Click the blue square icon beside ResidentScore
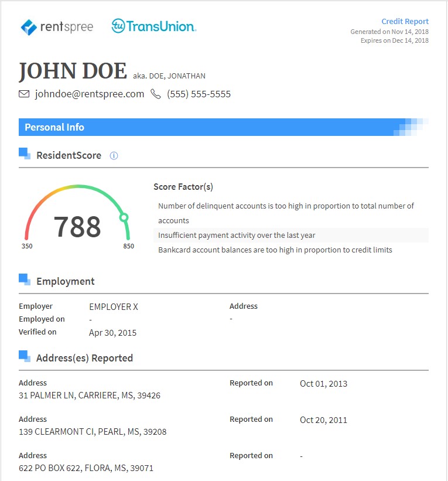 25,153
